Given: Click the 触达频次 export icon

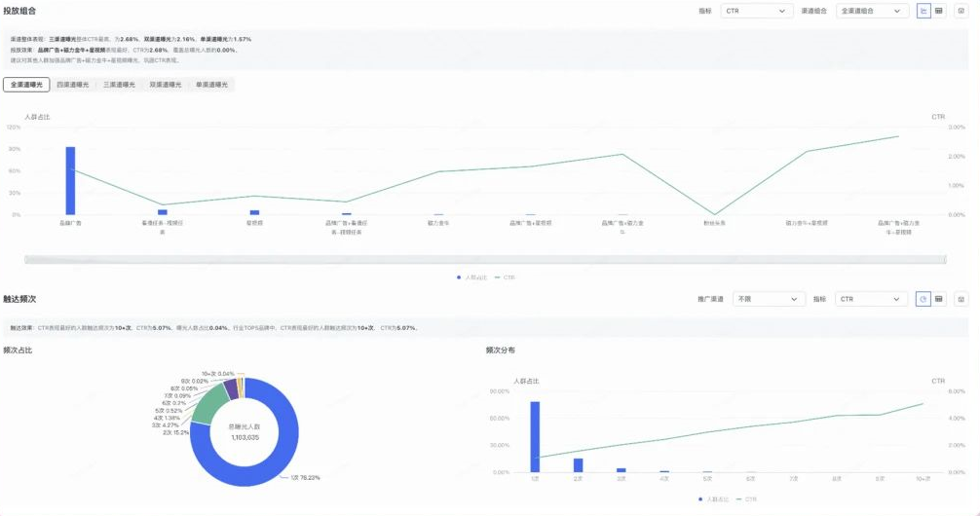Looking at the screenshot, I should click(x=961, y=299).
